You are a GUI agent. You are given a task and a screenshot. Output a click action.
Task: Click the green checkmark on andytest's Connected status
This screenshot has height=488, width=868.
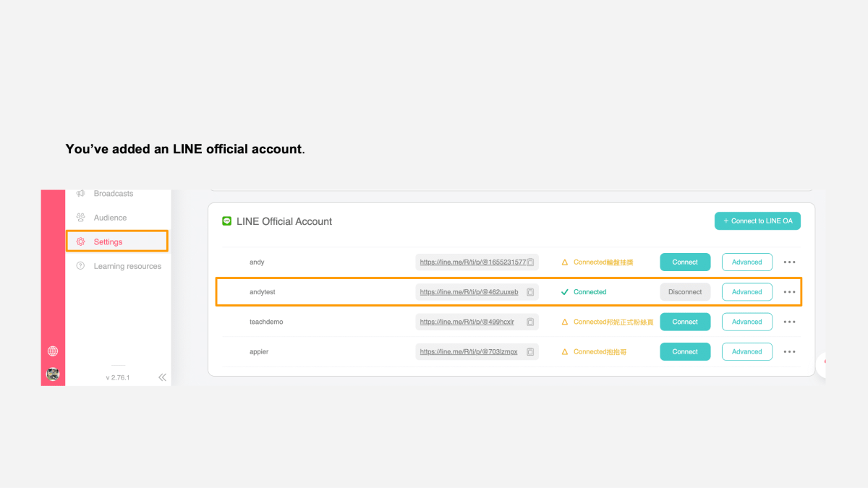tap(565, 291)
